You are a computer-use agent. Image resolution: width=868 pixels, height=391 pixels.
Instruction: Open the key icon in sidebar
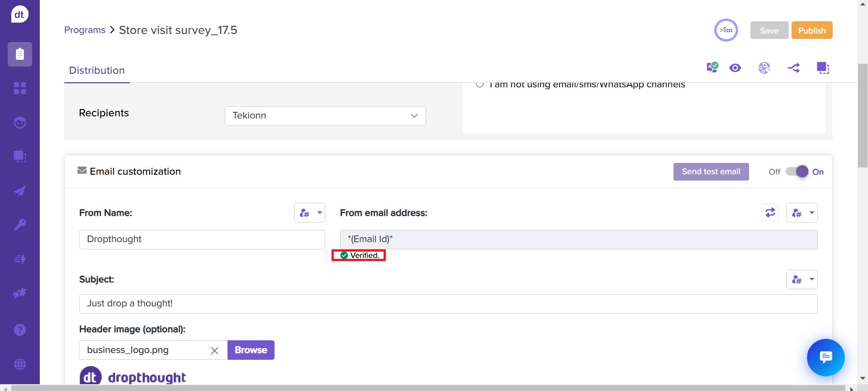20,225
